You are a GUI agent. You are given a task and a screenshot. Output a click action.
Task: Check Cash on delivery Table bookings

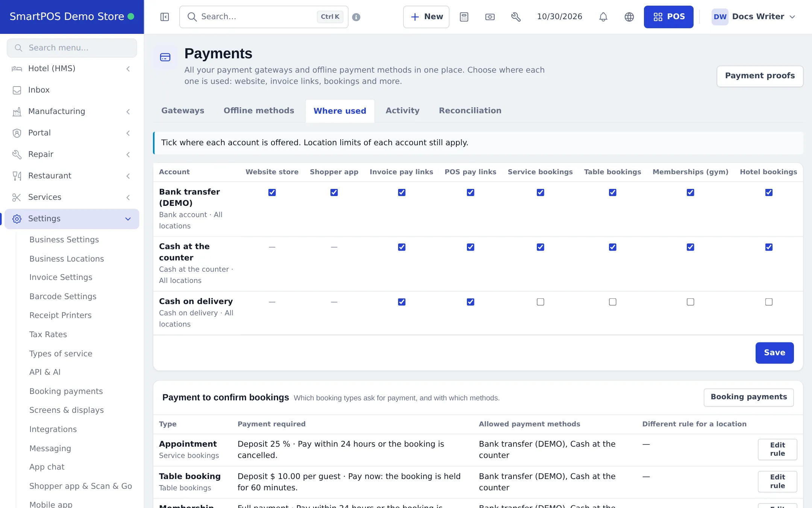click(x=613, y=302)
